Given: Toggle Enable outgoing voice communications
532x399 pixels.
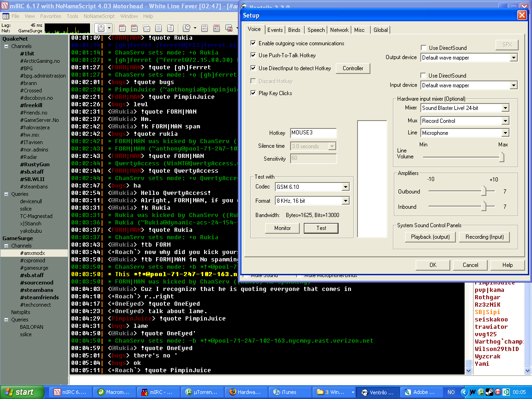Looking at the screenshot, I should tap(253, 43).
